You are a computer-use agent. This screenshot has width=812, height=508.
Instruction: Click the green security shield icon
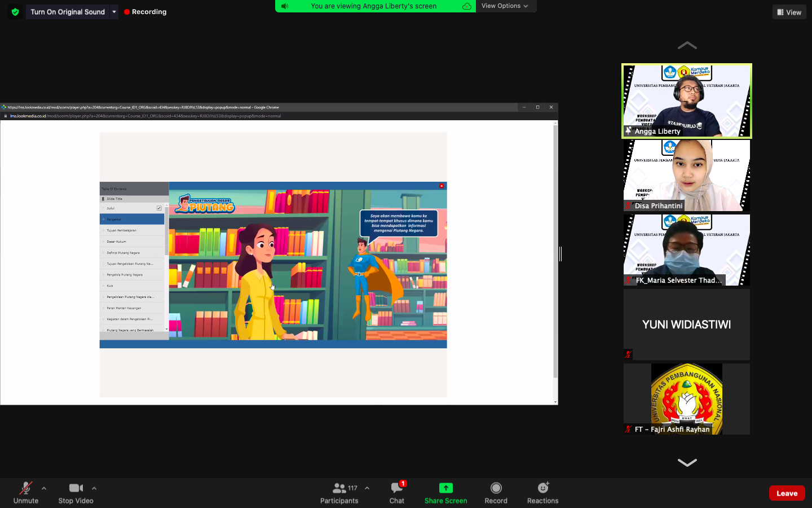tap(15, 11)
